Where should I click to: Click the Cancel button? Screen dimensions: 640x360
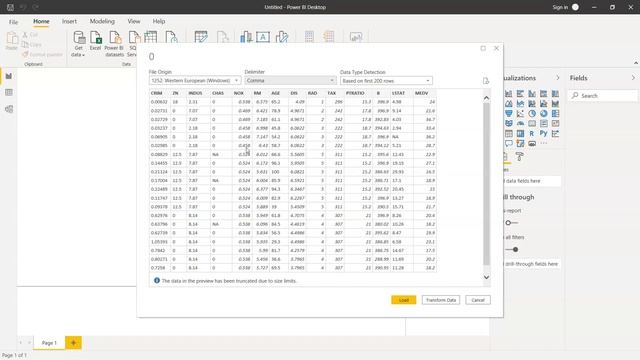click(x=478, y=300)
